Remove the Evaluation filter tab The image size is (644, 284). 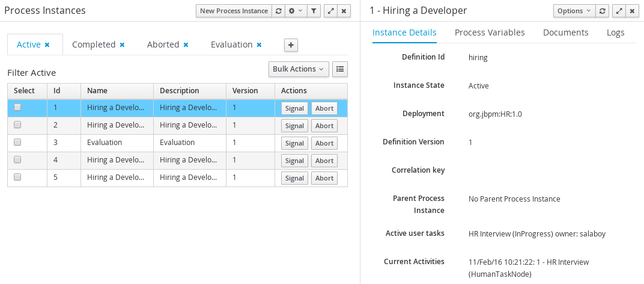(260, 45)
